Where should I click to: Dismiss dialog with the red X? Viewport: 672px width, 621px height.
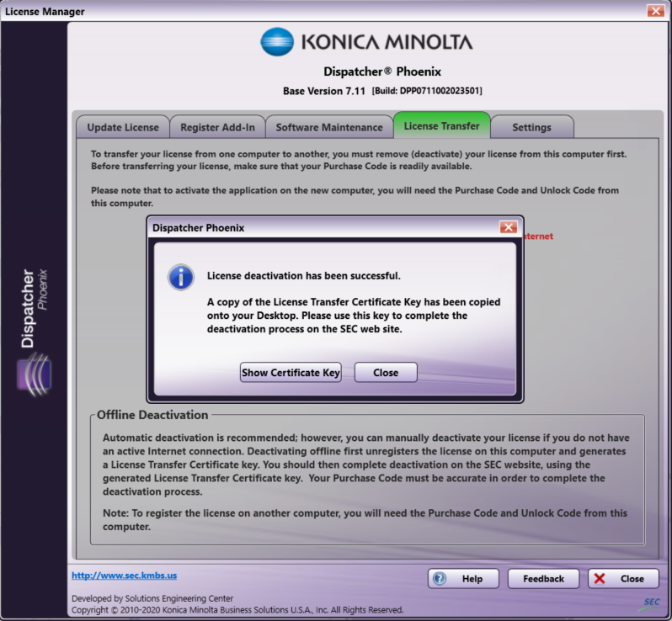click(509, 227)
